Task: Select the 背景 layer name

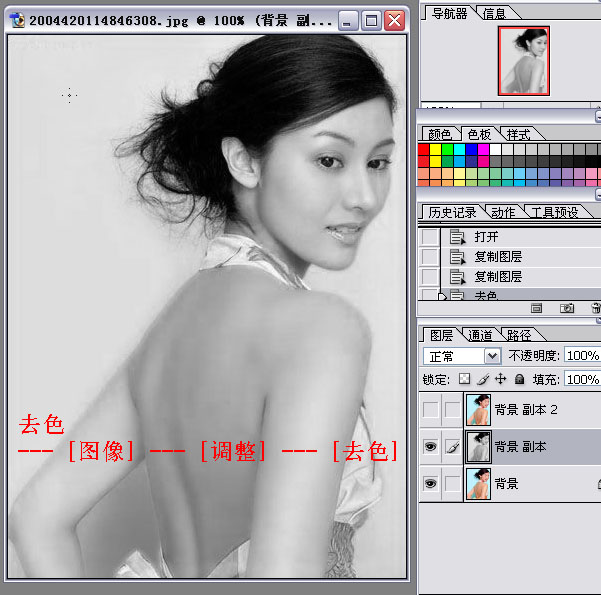Action: pos(506,483)
